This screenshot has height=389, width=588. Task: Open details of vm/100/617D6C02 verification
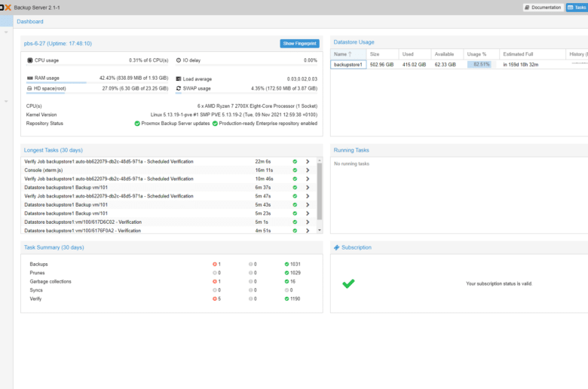point(308,222)
